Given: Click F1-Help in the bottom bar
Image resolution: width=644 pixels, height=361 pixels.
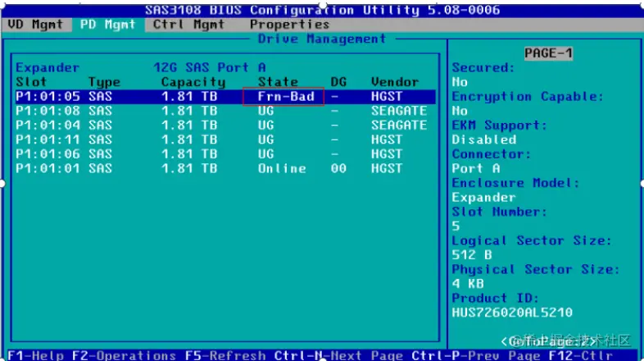Looking at the screenshot, I should pyautogui.click(x=36, y=355).
